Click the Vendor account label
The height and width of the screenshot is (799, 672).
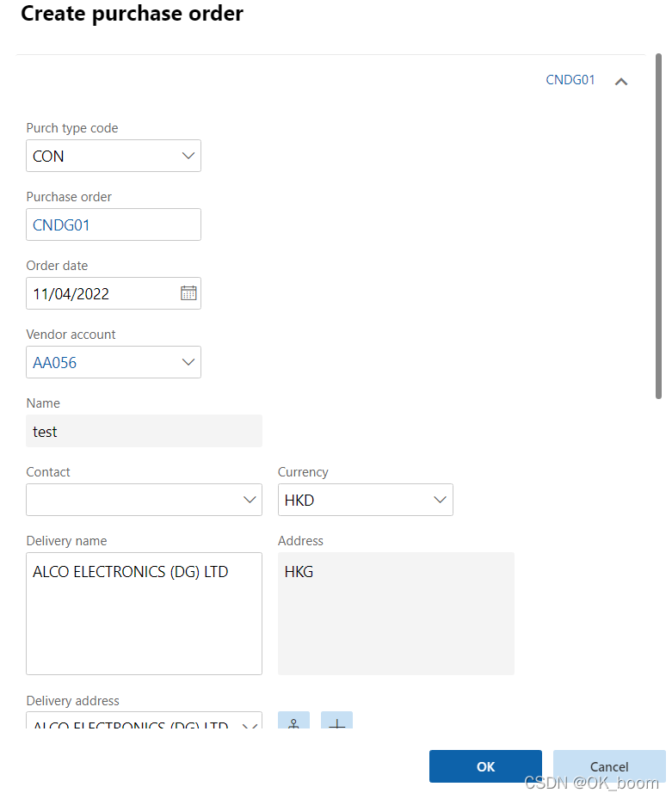coord(71,335)
